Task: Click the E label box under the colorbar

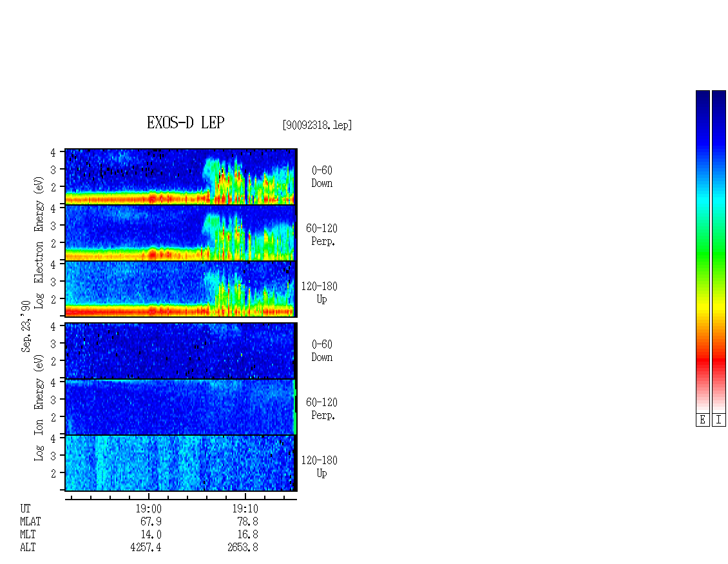Action: [x=702, y=420]
